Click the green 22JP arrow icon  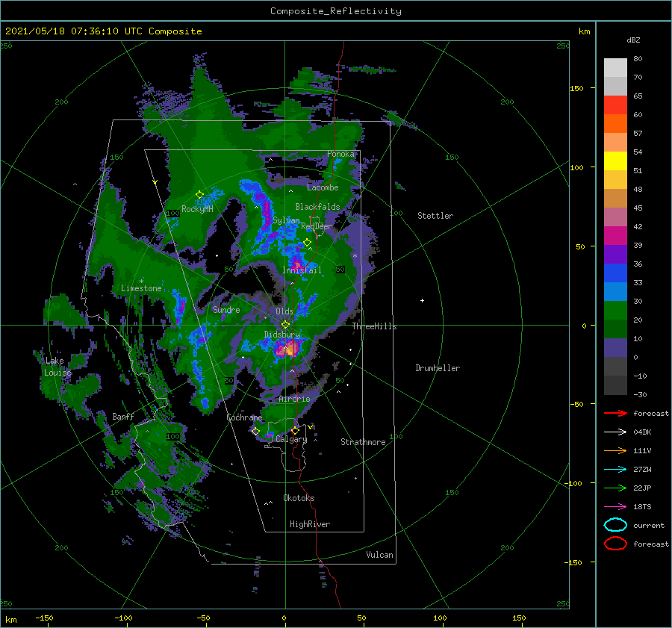[615, 488]
